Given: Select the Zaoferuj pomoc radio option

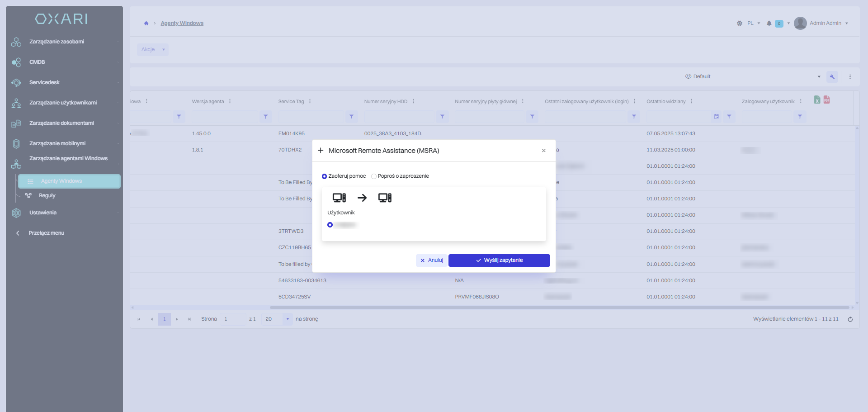Looking at the screenshot, I should pos(324,176).
